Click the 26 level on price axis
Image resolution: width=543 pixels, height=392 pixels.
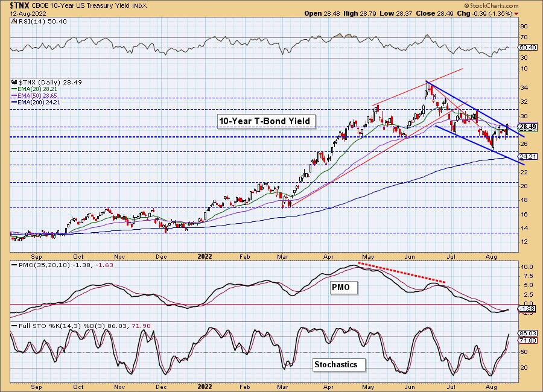coord(524,144)
